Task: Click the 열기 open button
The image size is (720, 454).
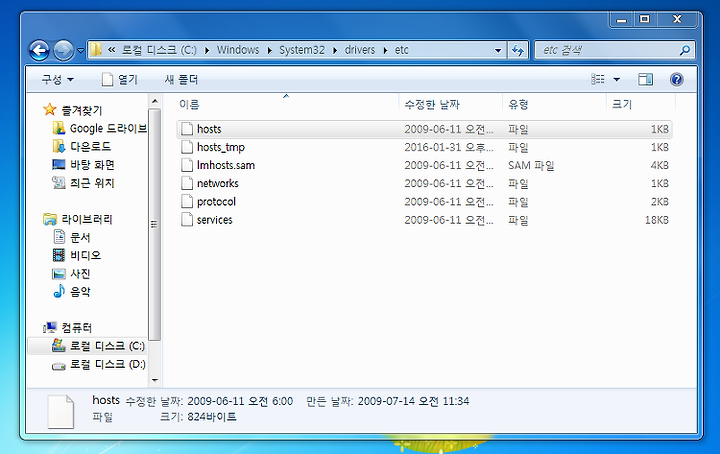Action: (119, 79)
